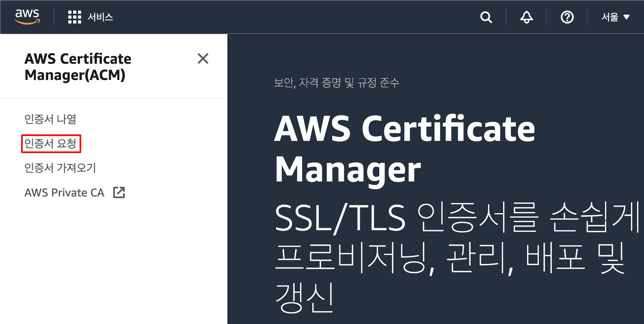Open the services grid icon
Screen dimensions: 644x324
75,17
